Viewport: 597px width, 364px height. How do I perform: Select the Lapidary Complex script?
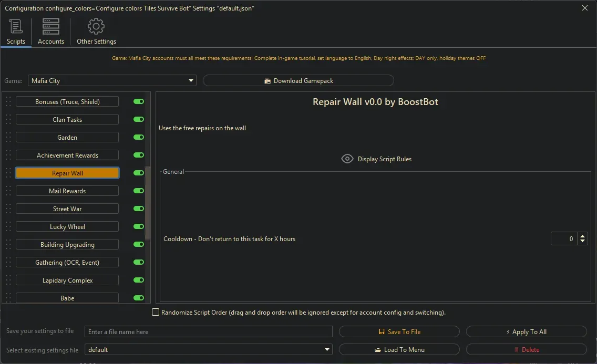pos(67,280)
